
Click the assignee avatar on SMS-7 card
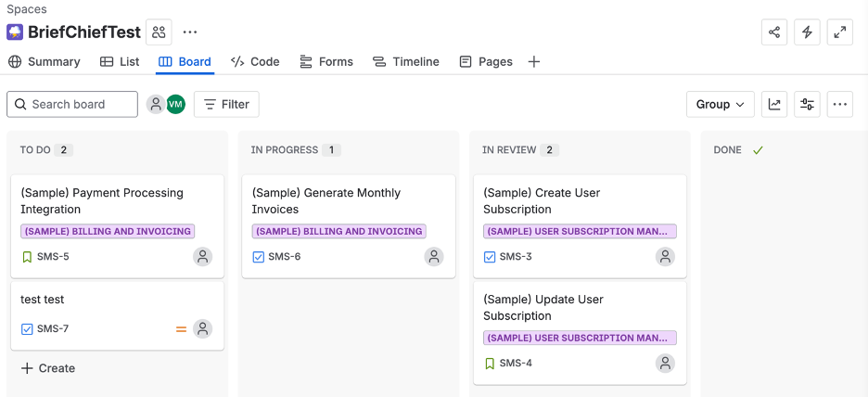(202, 329)
